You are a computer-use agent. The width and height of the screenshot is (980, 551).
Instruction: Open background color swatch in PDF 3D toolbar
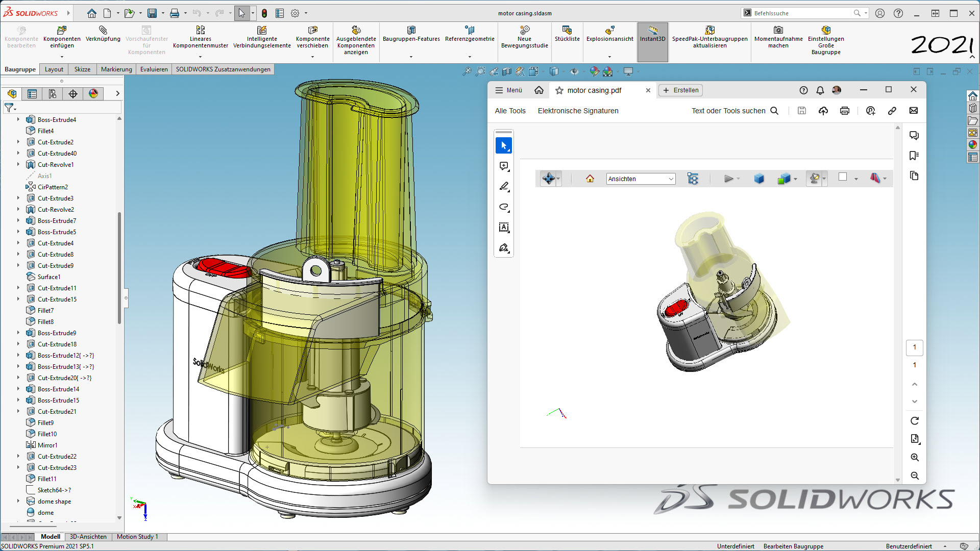843,177
